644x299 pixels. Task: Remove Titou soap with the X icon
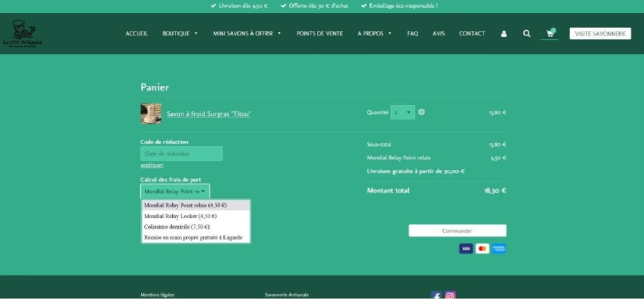[x=421, y=112]
